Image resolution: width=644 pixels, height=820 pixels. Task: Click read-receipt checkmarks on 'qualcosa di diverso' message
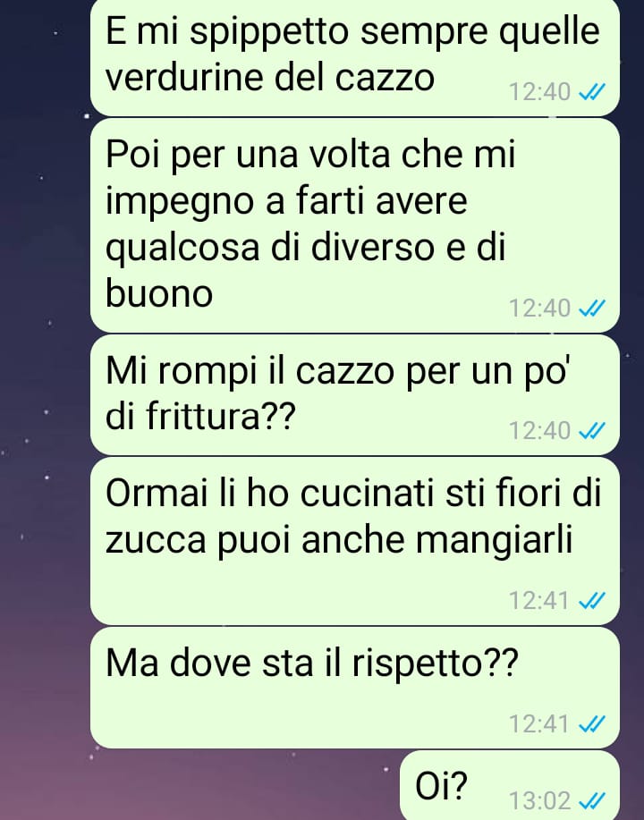pyautogui.click(x=592, y=309)
